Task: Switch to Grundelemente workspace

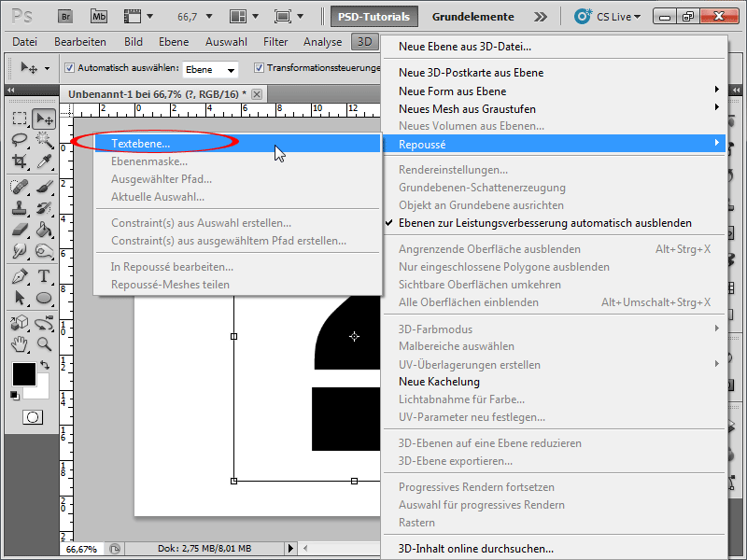Action: click(473, 17)
